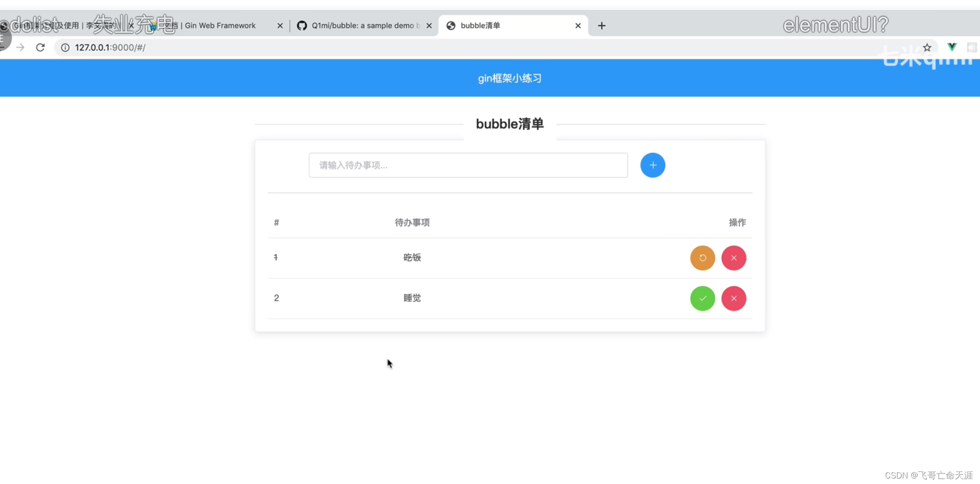The image size is (980, 484).
Task: Open a new browser tab
Action: 601,26
